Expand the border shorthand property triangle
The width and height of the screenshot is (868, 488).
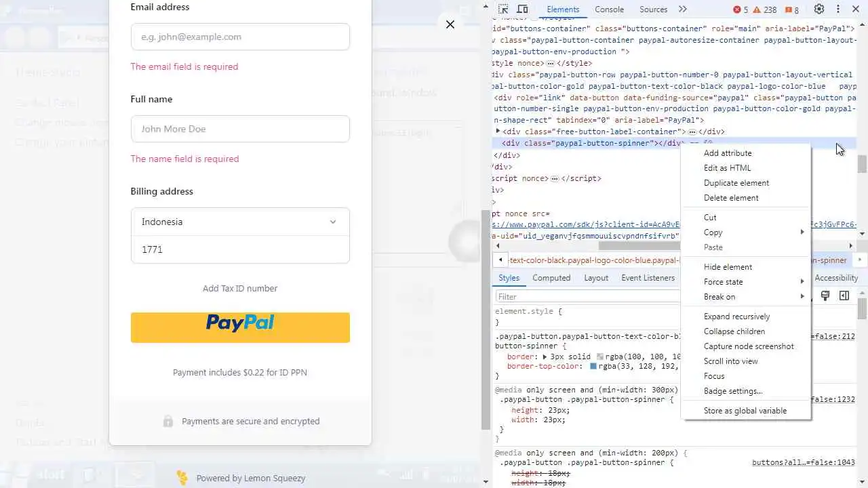(545, 357)
